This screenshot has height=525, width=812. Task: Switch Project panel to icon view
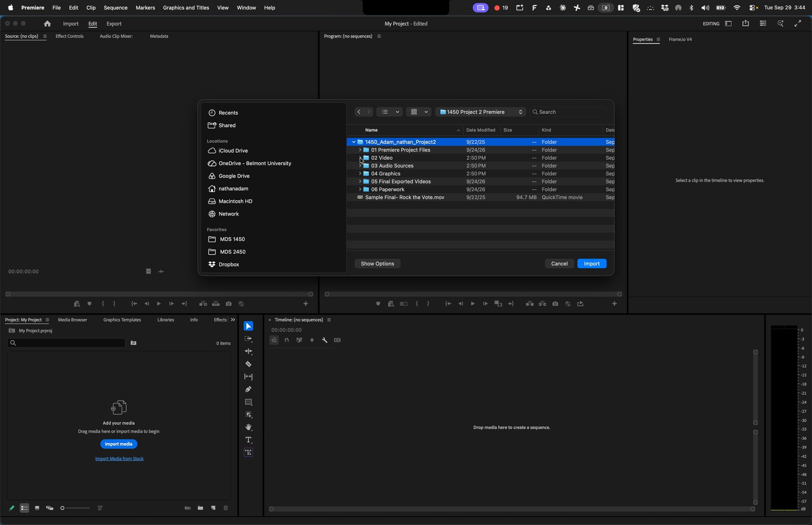click(37, 508)
